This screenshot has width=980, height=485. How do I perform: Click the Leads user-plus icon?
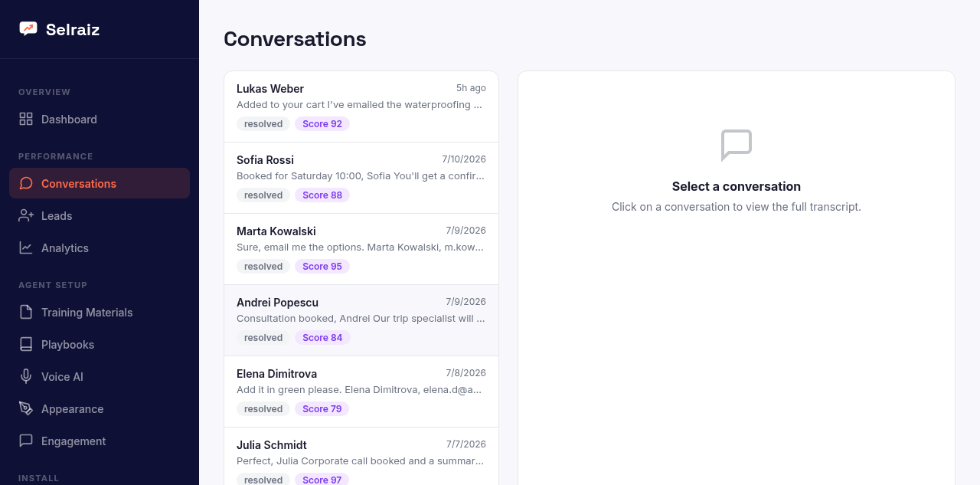click(x=26, y=215)
